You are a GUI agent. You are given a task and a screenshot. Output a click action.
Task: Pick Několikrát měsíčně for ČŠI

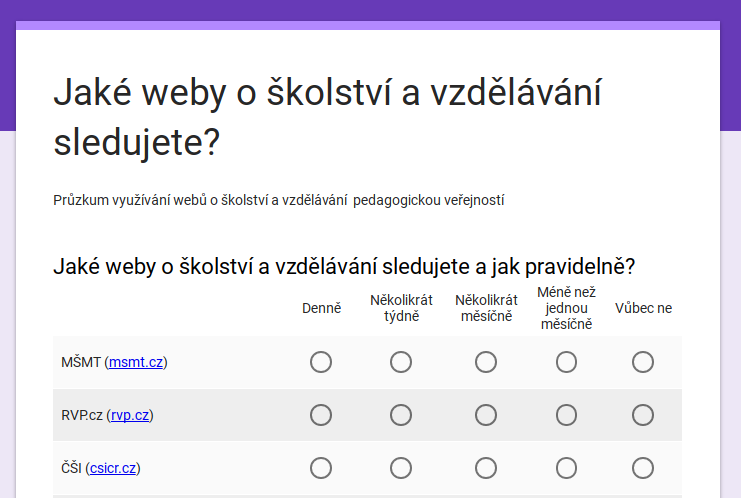click(x=486, y=468)
